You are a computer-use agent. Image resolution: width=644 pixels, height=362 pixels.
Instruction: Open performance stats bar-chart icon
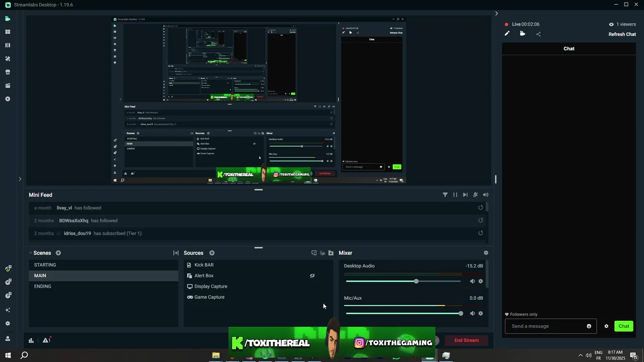click(x=31, y=340)
